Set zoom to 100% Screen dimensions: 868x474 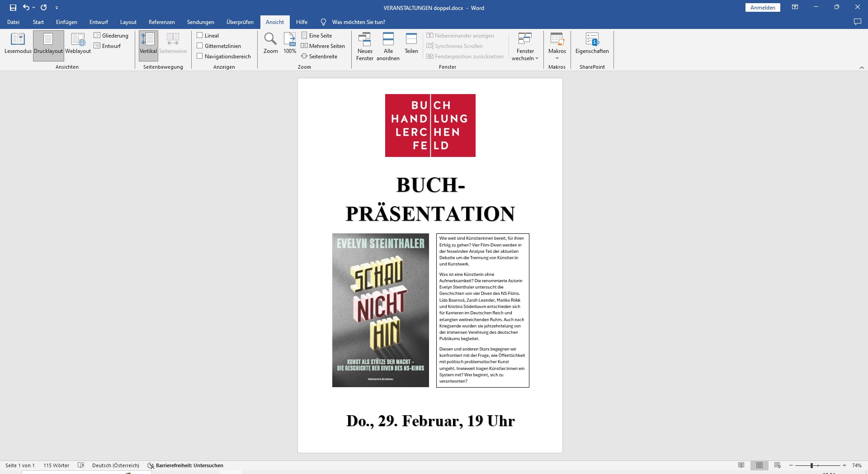pyautogui.click(x=290, y=43)
